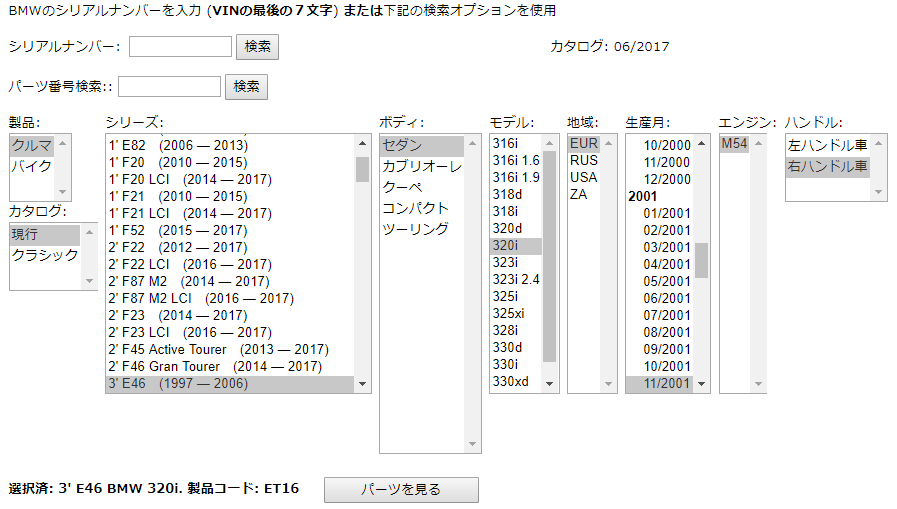Select series 2' F22 LCI (2016 — 2017)
The width and height of the screenshot is (897, 509).
pyautogui.click(x=231, y=264)
